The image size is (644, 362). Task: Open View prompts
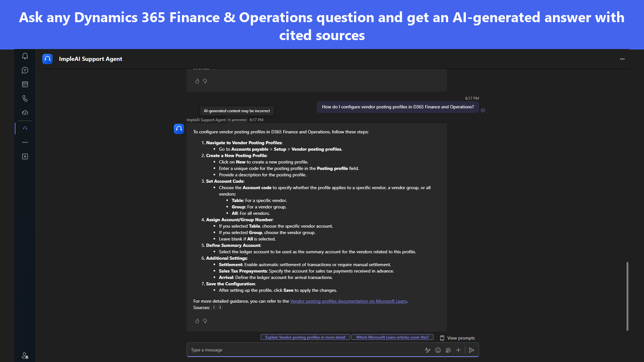tap(457, 338)
